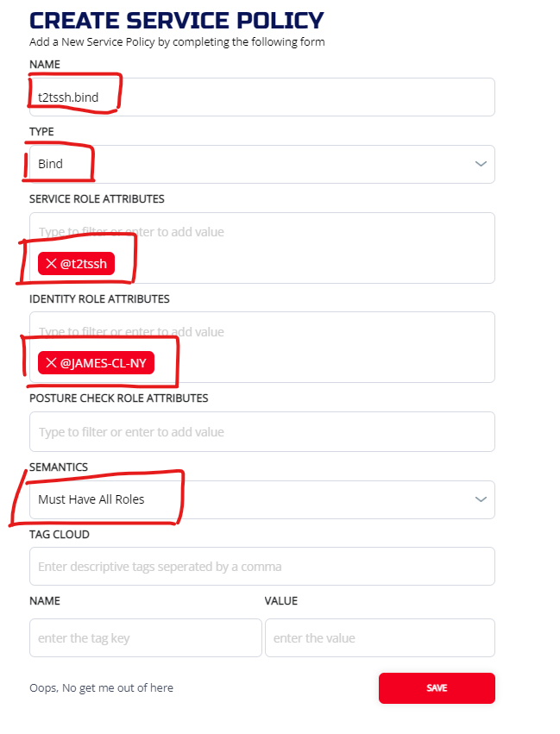Click the Posture Check Role Attributes label
560x734 pixels.
tap(118, 398)
